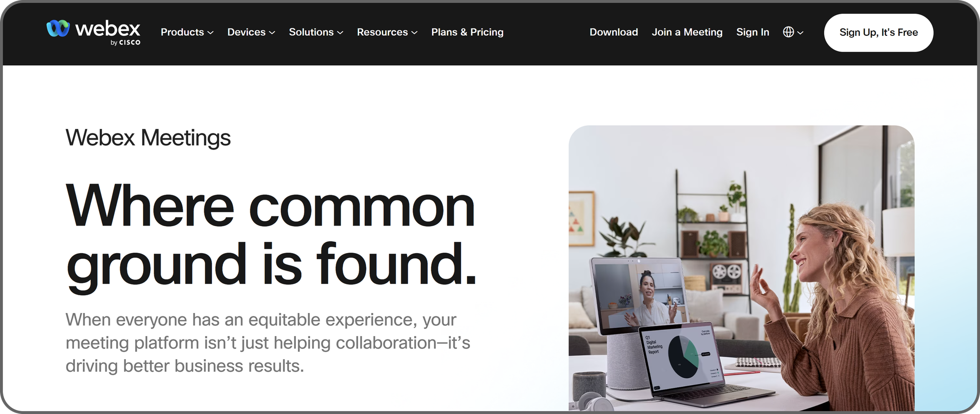Click the Sign Up, It's Free button

point(879,32)
